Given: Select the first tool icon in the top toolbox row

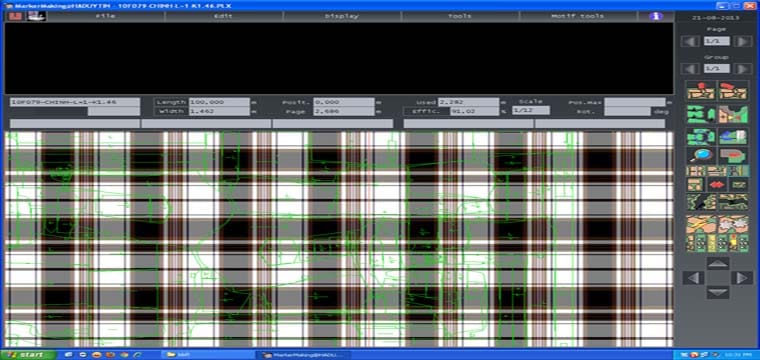Looking at the screenshot, I should (x=701, y=91).
